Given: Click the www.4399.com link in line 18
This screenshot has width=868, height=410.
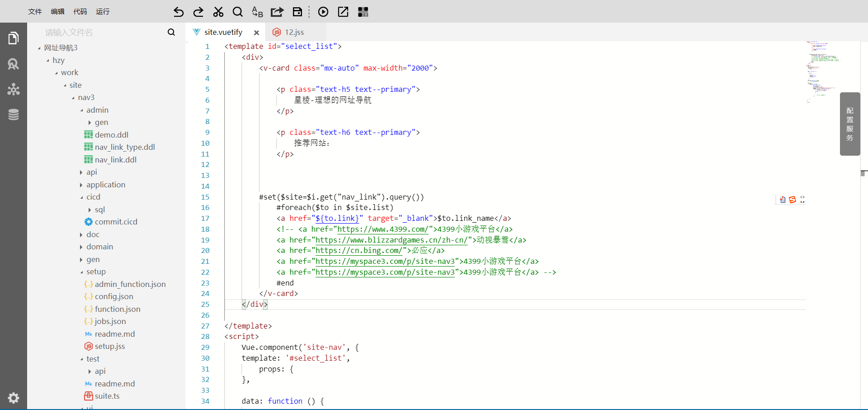Looking at the screenshot, I should tap(382, 229).
